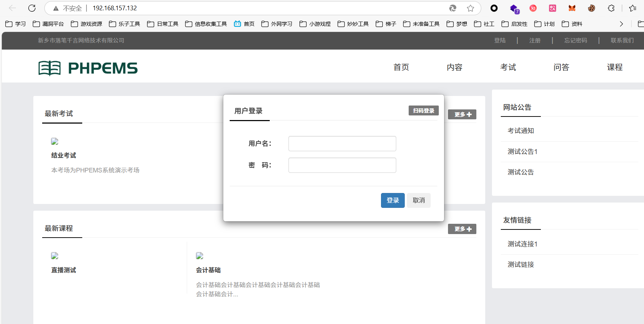
Task: Open the purple extension with the 7 badge
Action: (514, 8)
